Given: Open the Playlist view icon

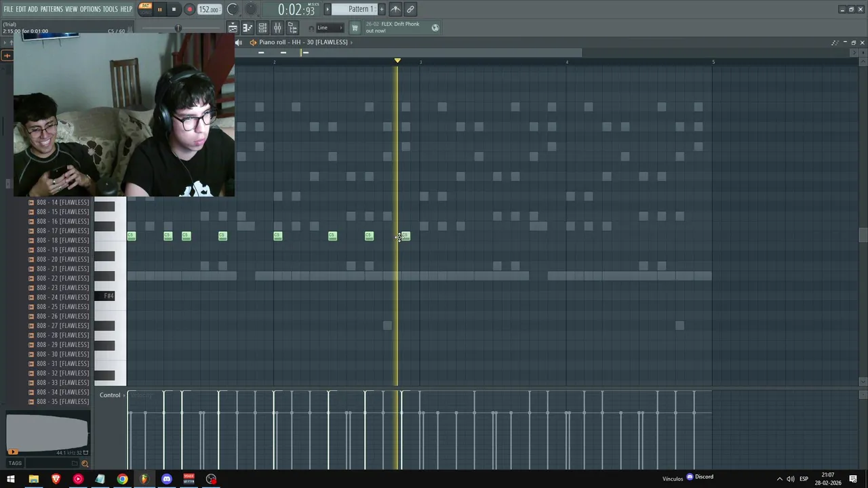Looking at the screenshot, I should click(x=233, y=28).
